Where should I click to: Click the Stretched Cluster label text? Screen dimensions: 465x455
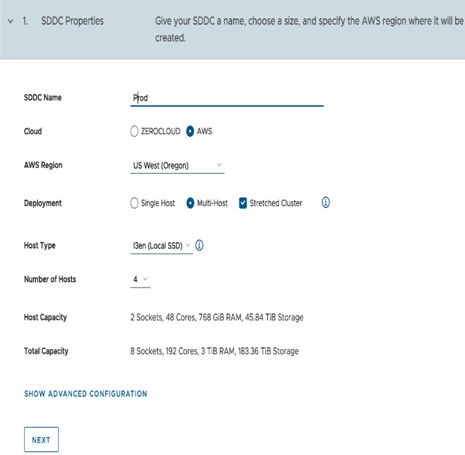pyautogui.click(x=276, y=203)
